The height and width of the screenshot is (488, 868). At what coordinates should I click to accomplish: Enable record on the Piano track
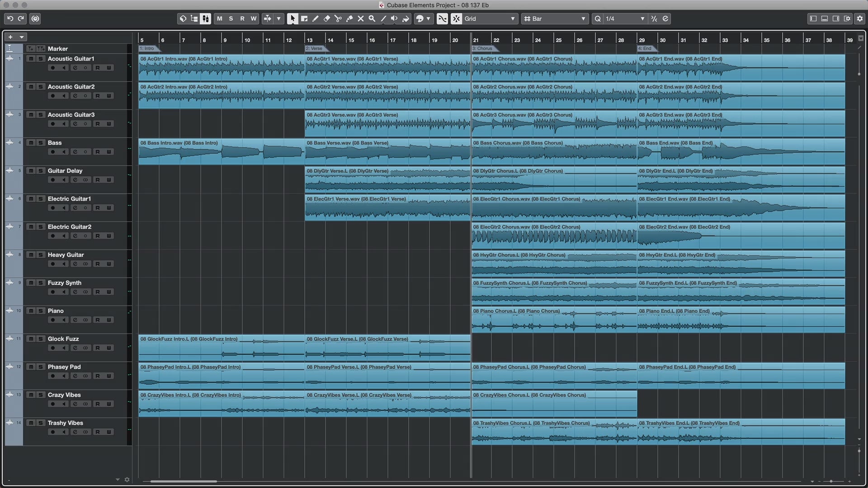(52, 320)
